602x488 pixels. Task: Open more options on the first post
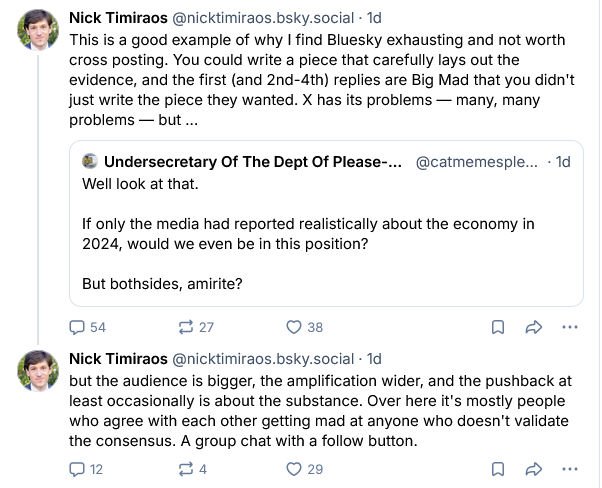point(570,327)
